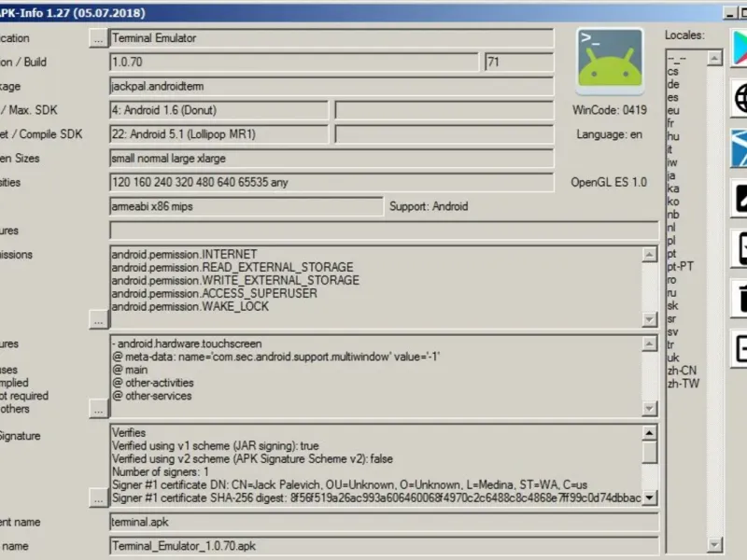Click the '...' button beside Permissions list

coord(98,319)
